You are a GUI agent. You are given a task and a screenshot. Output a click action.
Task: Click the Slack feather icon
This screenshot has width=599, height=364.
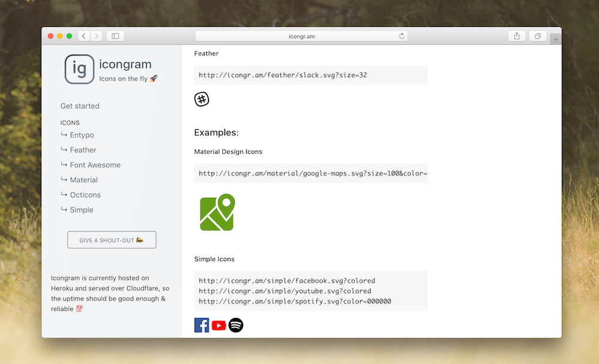(201, 99)
